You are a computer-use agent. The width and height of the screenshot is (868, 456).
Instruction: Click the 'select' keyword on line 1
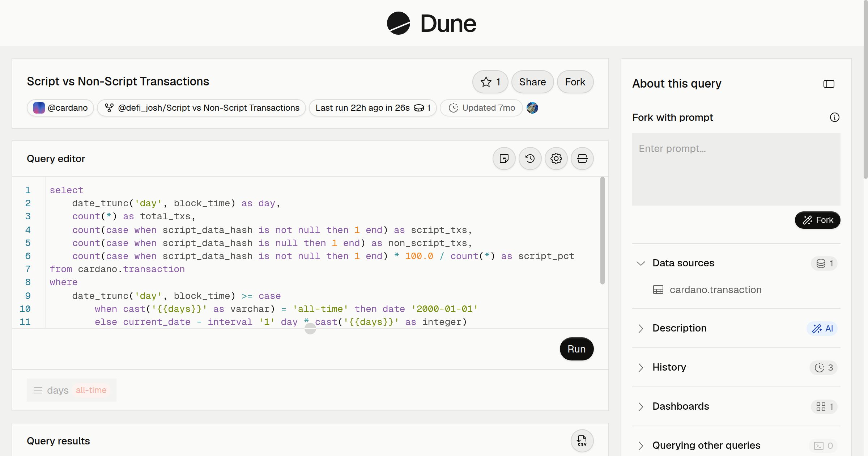pyautogui.click(x=67, y=190)
